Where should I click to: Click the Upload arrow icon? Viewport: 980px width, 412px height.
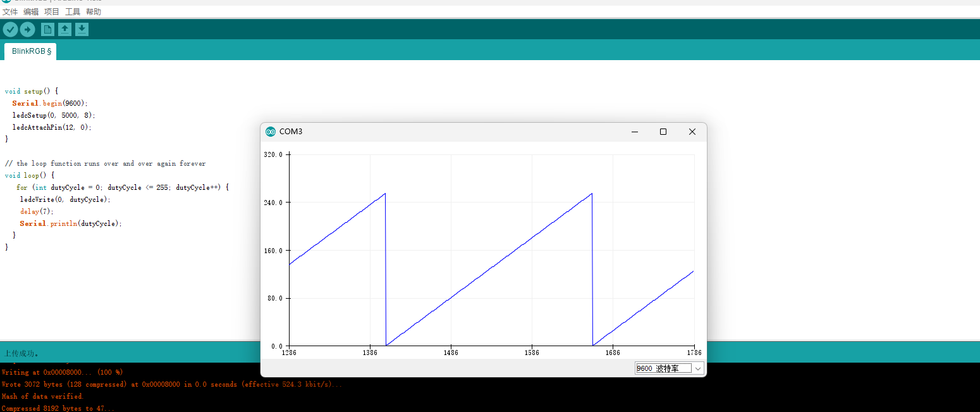click(x=27, y=29)
